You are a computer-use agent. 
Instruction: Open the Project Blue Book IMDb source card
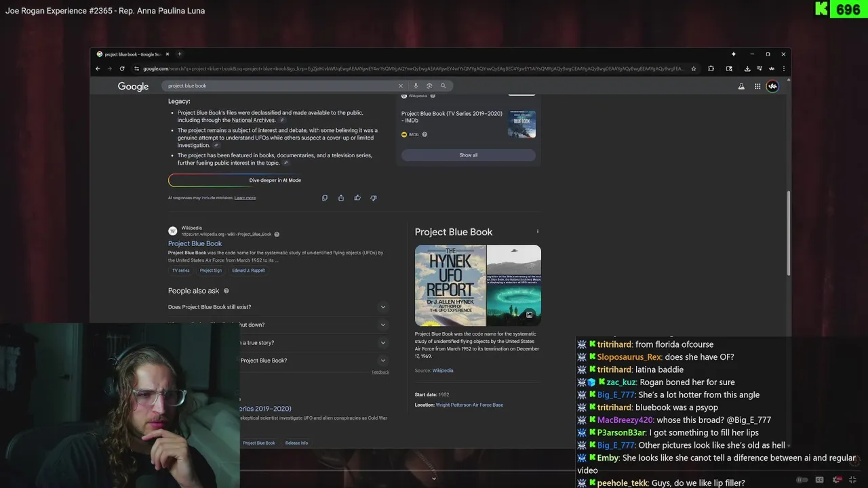coord(469,124)
